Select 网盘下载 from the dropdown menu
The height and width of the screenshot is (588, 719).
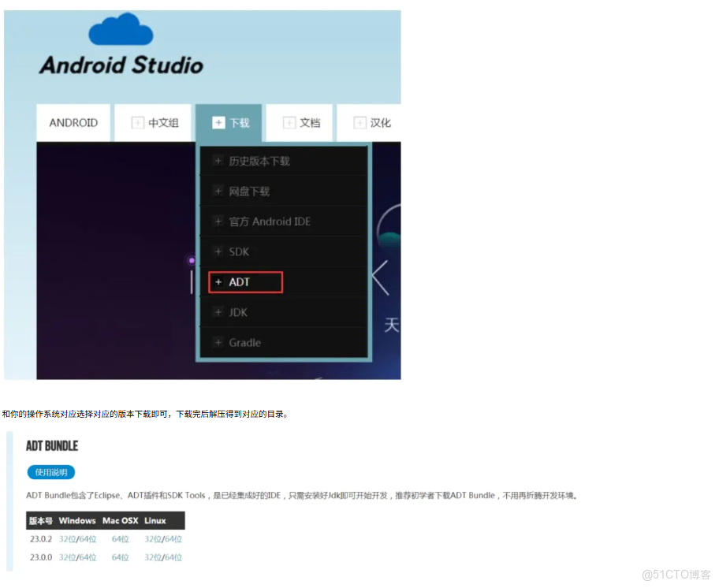pos(284,191)
